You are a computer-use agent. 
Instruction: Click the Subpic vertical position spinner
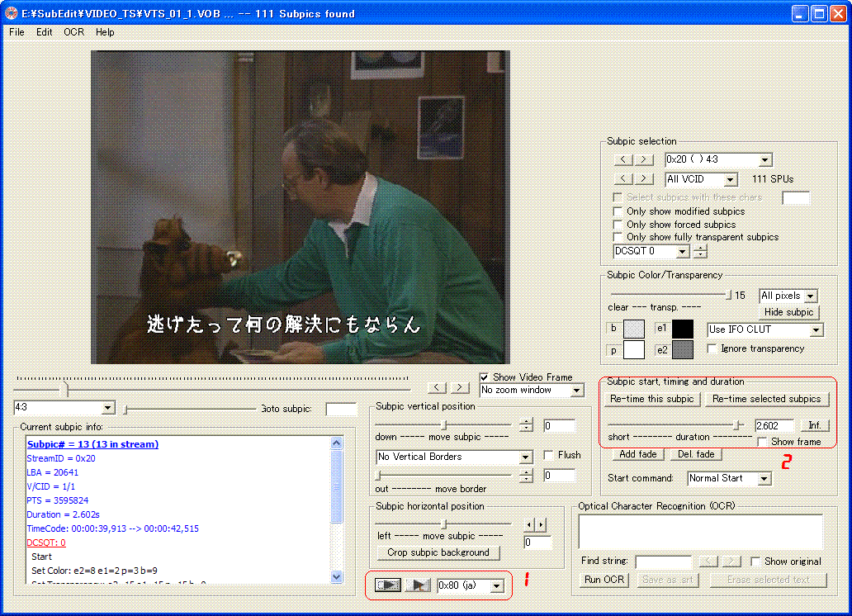click(x=526, y=426)
